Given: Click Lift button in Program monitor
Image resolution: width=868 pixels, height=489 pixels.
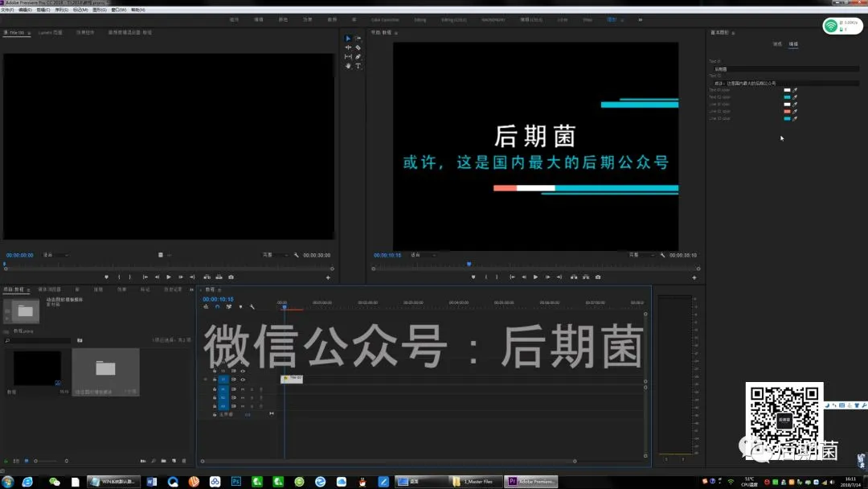Looking at the screenshot, I should (x=574, y=277).
